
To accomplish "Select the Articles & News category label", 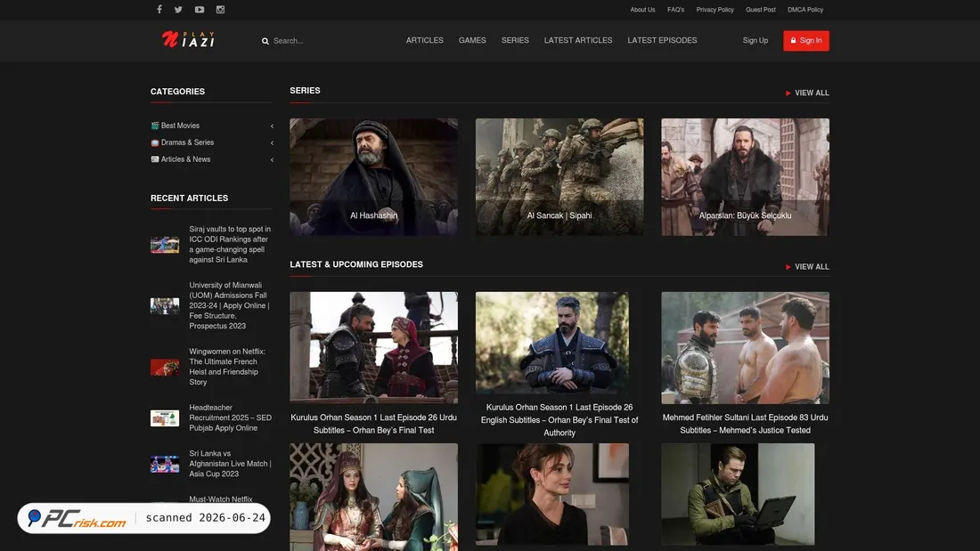I will (185, 159).
